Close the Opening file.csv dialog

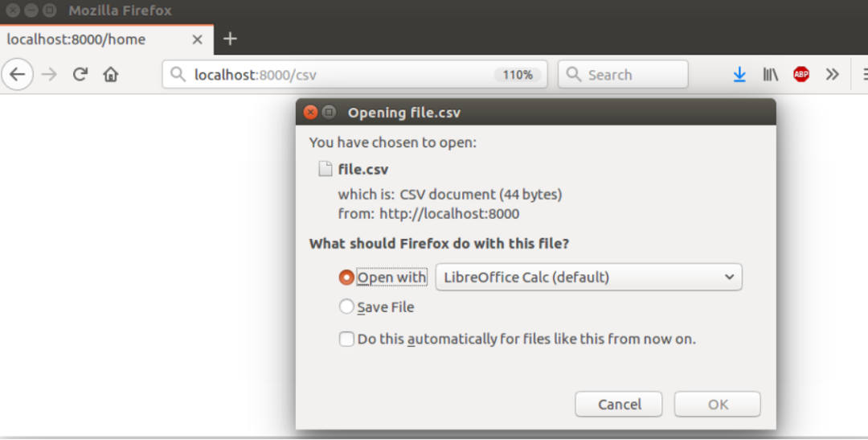310,113
